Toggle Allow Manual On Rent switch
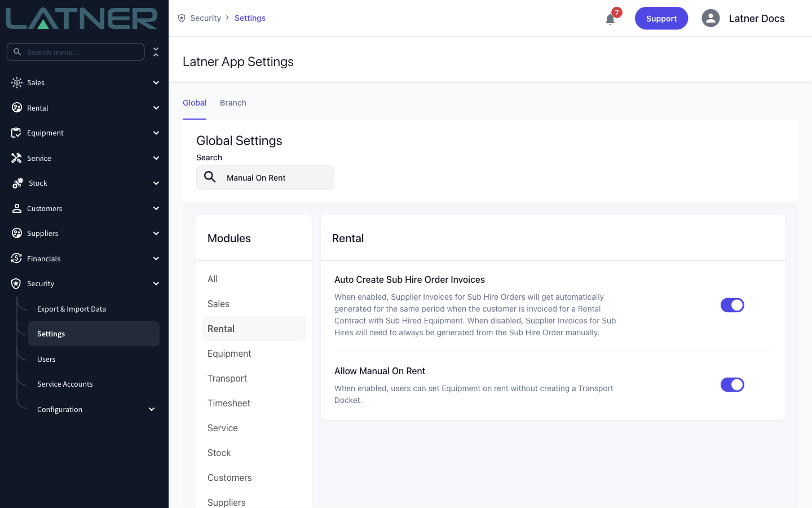 [x=732, y=385]
